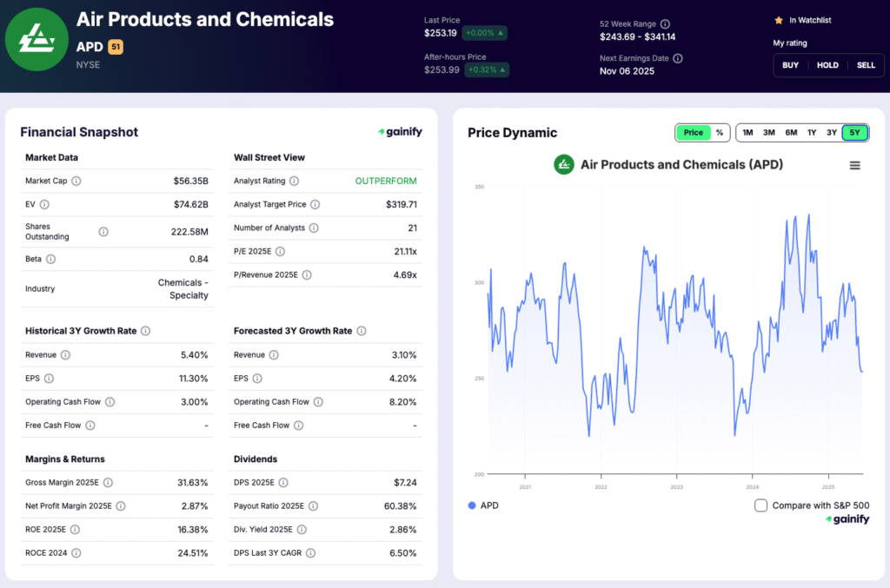Viewport: 890px width, 588px height.
Task: Click the BUY rating button
Action: click(790, 64)
